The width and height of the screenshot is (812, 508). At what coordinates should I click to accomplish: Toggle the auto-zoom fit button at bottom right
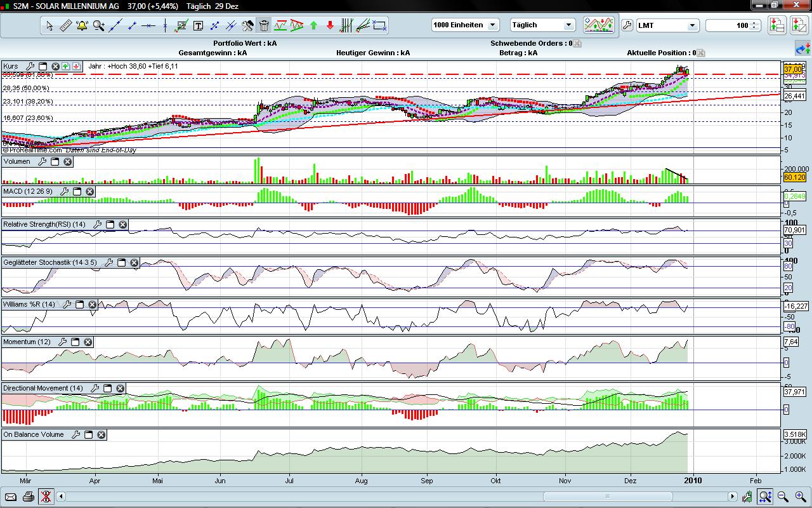coord(765,497)
